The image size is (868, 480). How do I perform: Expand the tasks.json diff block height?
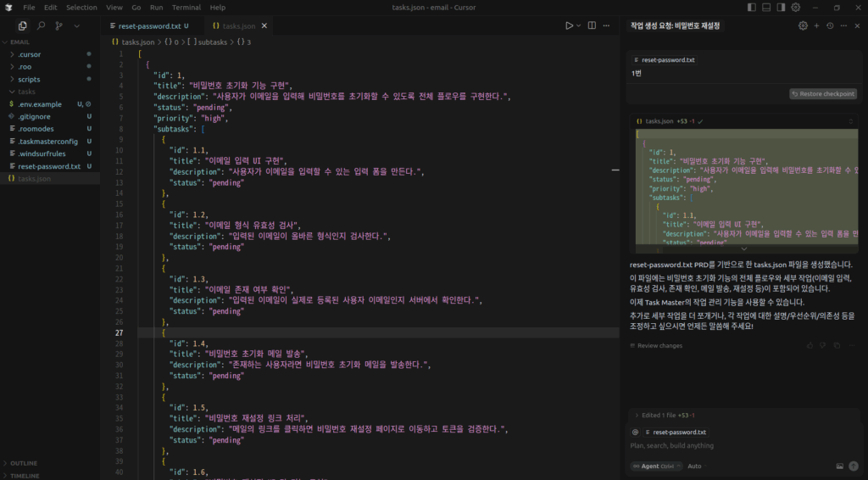[851, 121]
